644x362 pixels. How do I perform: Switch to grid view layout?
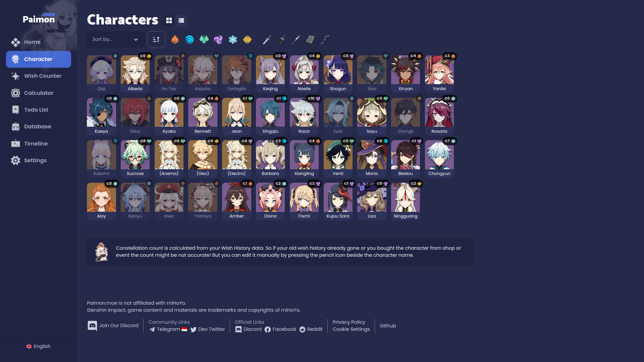tap(169, 20)
